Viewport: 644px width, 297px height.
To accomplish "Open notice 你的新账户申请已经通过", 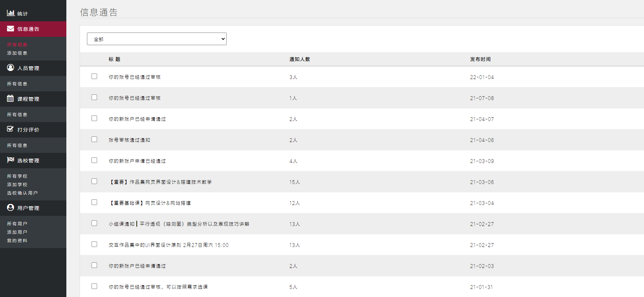I will click(x=137, y=161).
